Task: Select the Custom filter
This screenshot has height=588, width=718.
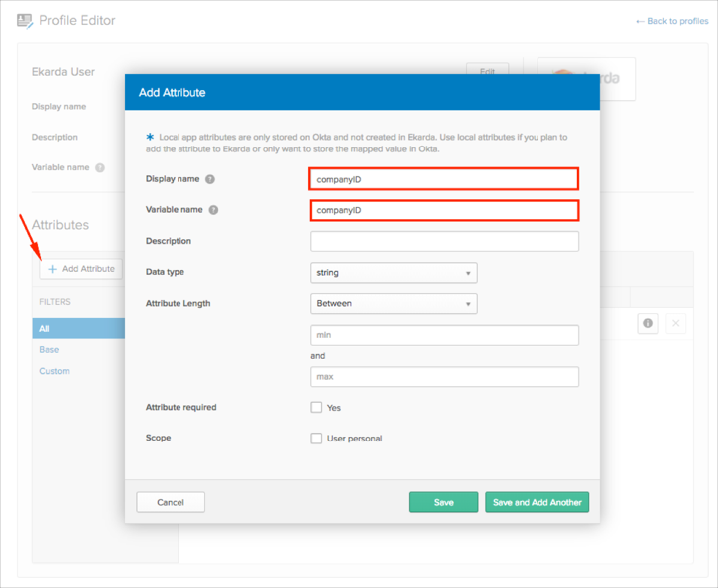Action: [54, 371]
